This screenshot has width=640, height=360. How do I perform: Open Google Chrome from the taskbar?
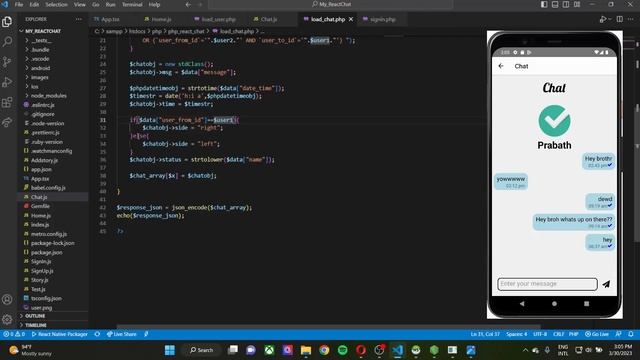(324, 350)
